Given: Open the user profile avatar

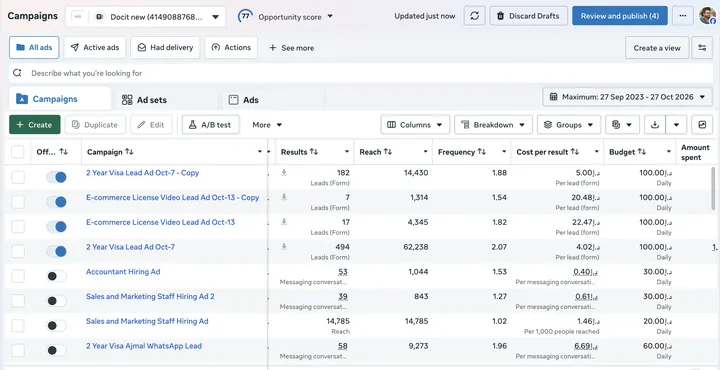Looking at the screenshot, I should pos(708,16).
